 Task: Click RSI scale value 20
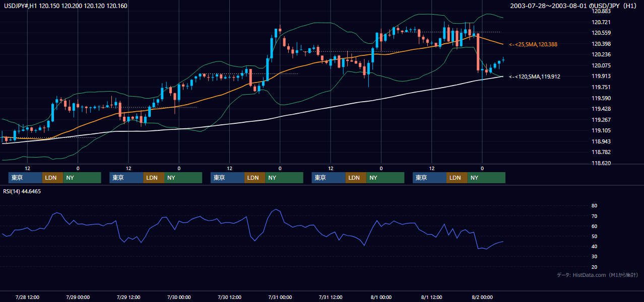tap(594, 267)
